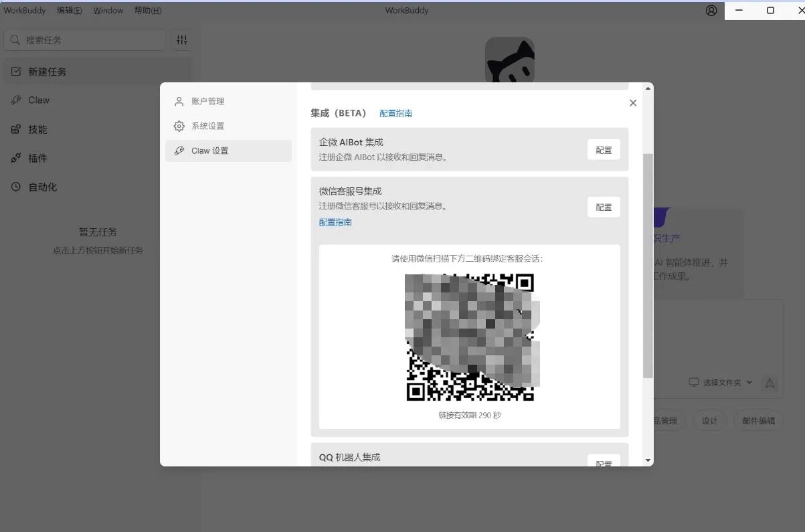
Task: Open 账户管理 person icon in settings panel
Action: (x=179, y=101)
